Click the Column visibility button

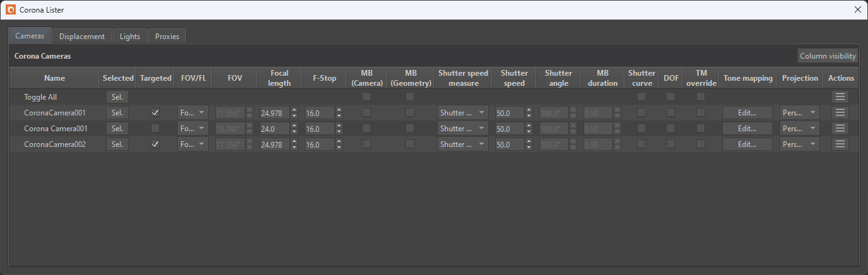[828, 56]
